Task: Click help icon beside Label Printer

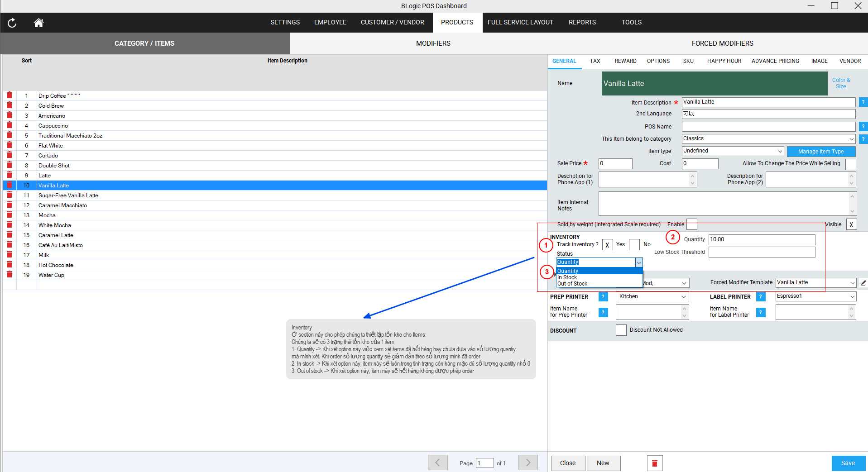Action: (x=761, y=297)
